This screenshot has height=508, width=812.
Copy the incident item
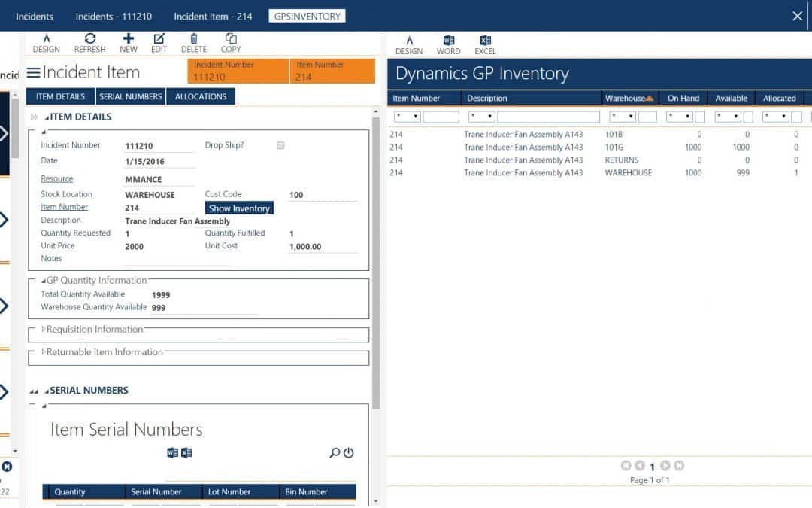230,42
